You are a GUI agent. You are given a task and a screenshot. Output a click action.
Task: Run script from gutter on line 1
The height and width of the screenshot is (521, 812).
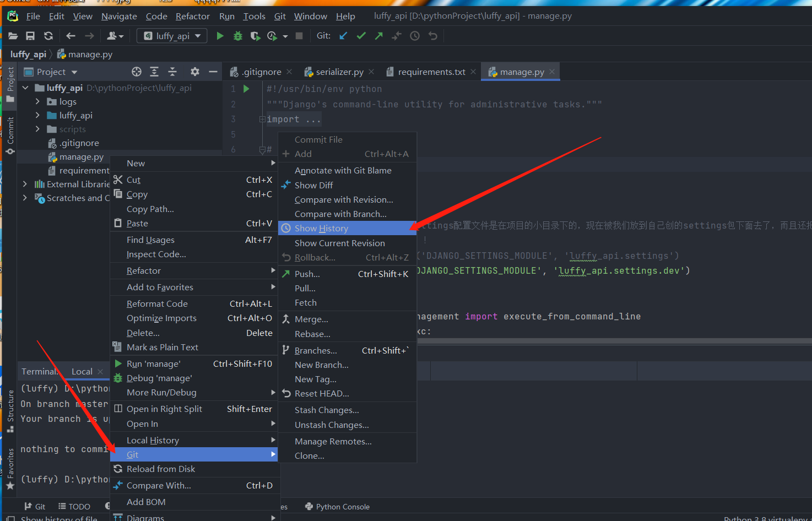(246, 89)
